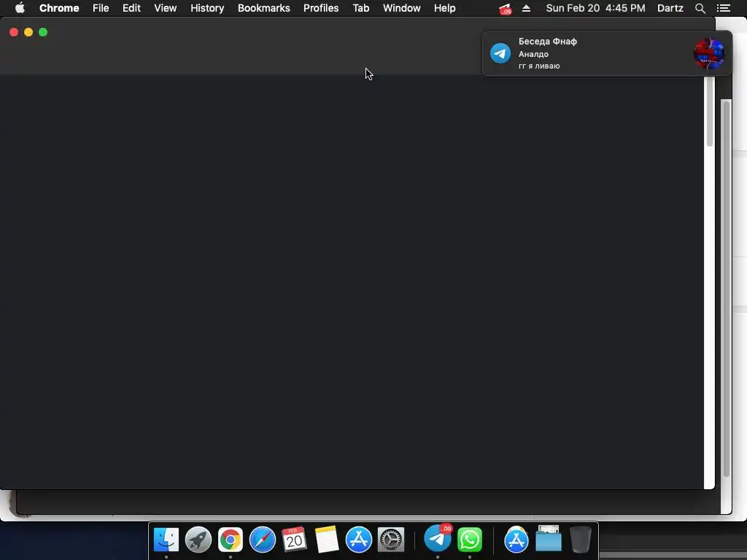Open Calendar showing 20 in Dock

pos(294,540)
